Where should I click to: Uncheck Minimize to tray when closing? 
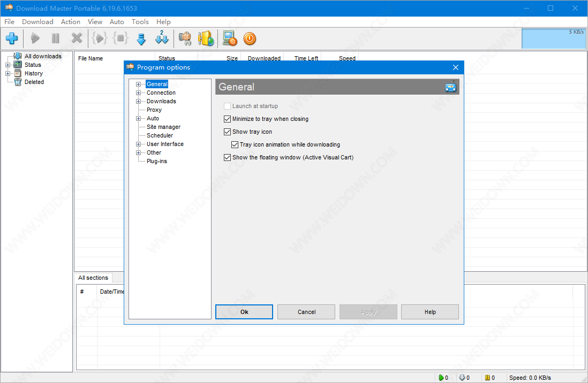click(227, 119)
